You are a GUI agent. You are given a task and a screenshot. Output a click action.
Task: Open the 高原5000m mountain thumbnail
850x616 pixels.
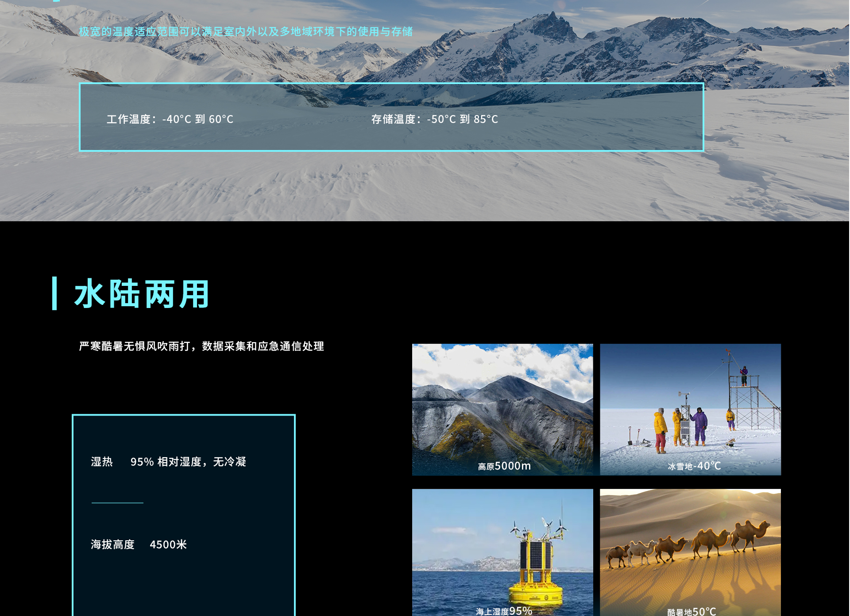pyautogui.click(x=502, y=410)
